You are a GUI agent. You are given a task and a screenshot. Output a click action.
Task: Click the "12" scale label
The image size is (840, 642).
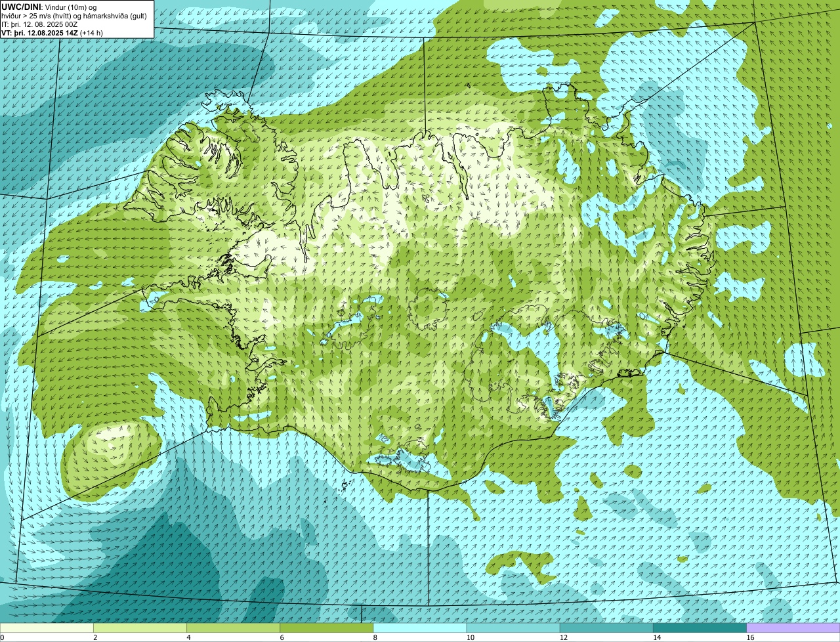point(563,637)
